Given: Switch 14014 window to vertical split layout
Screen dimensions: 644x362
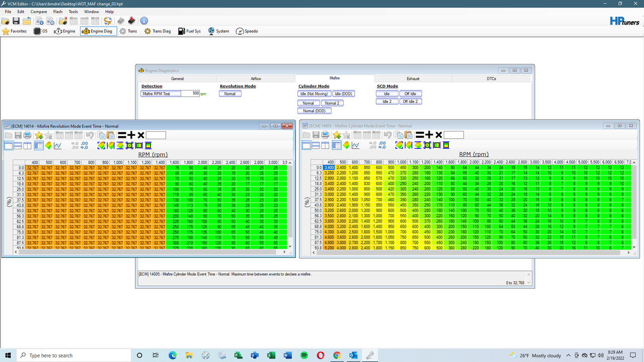Looking at the screenshot, I should [27, 146].
